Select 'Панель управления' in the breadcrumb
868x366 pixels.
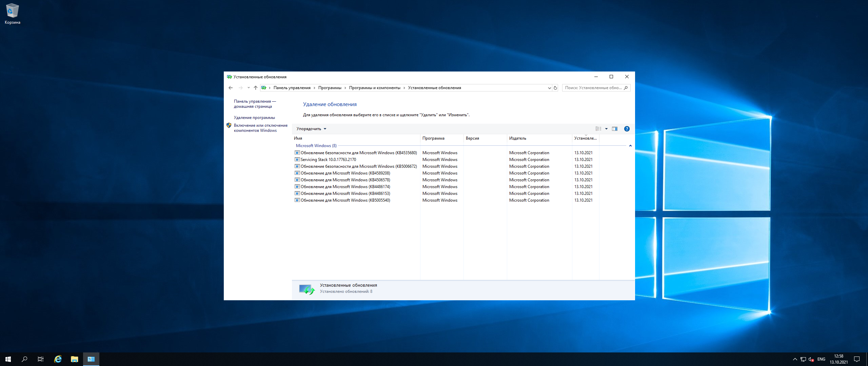pos(292,88)
